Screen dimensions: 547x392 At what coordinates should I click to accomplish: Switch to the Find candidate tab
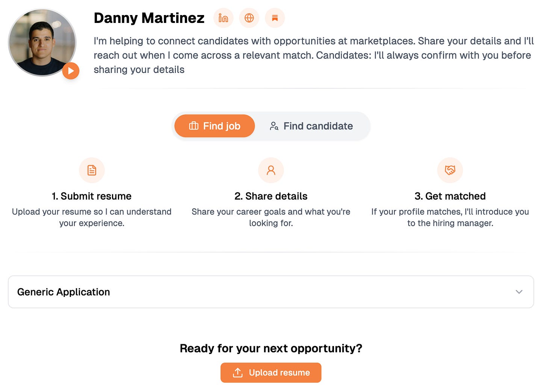click(x=311, y=126)
